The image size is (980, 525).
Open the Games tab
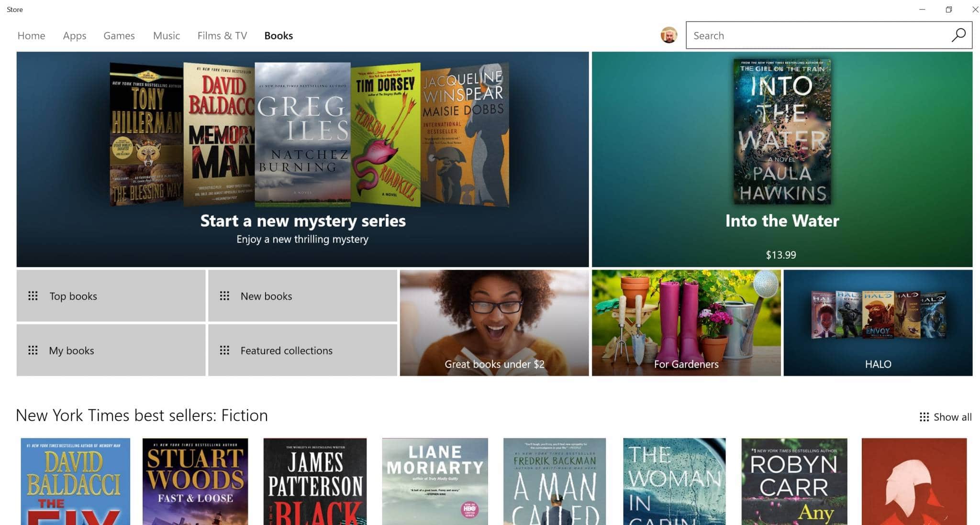[x=119, y=35]
